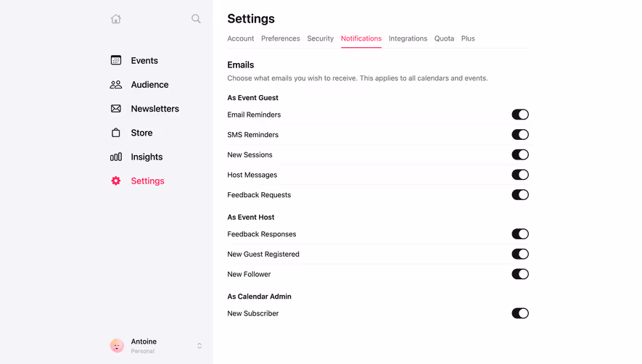Click the Events calendar icon
Viewport: 642px width, 364px height.
pos(116,60)
